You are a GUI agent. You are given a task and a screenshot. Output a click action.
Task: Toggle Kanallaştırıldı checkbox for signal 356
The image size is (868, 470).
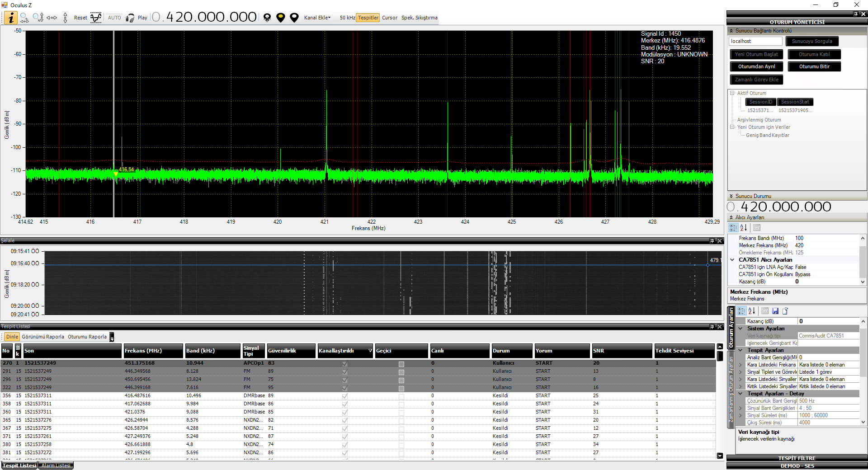click(x=345, y=396)
